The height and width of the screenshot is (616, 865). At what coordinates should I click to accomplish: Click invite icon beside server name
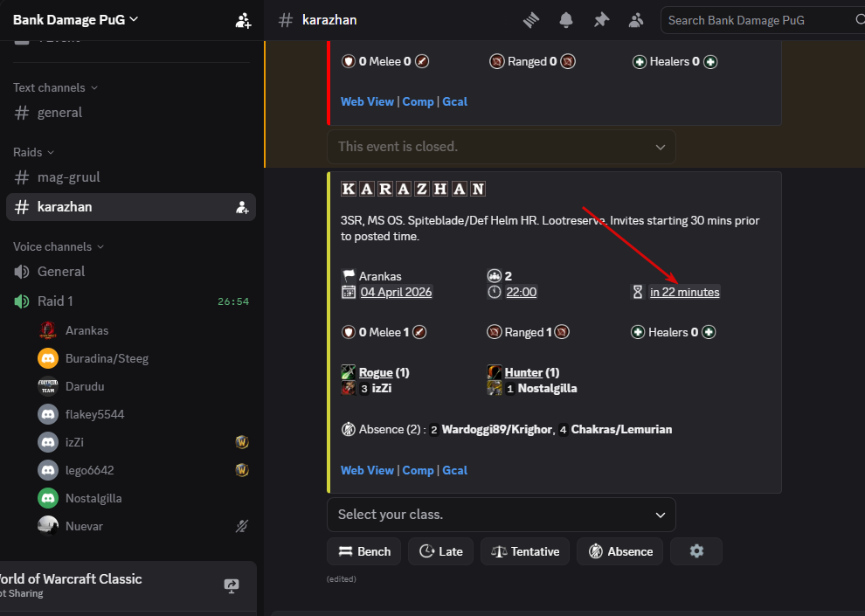click(x=243, y=20)
